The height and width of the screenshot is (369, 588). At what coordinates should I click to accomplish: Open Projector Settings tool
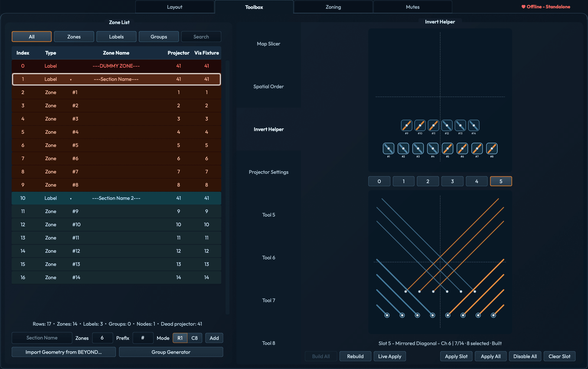coord(269,172)
